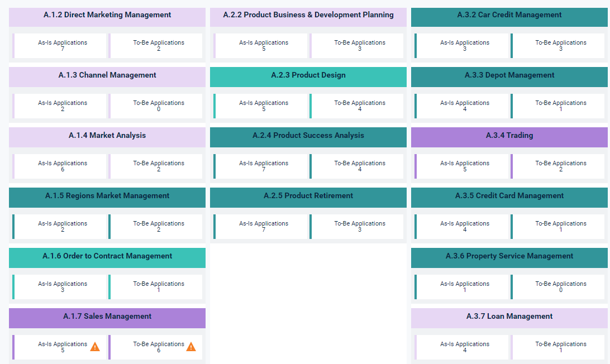610x364 pixels.
Task: Open A.3.2 Car Credit Management capability
Action: [x=509, y=15]
